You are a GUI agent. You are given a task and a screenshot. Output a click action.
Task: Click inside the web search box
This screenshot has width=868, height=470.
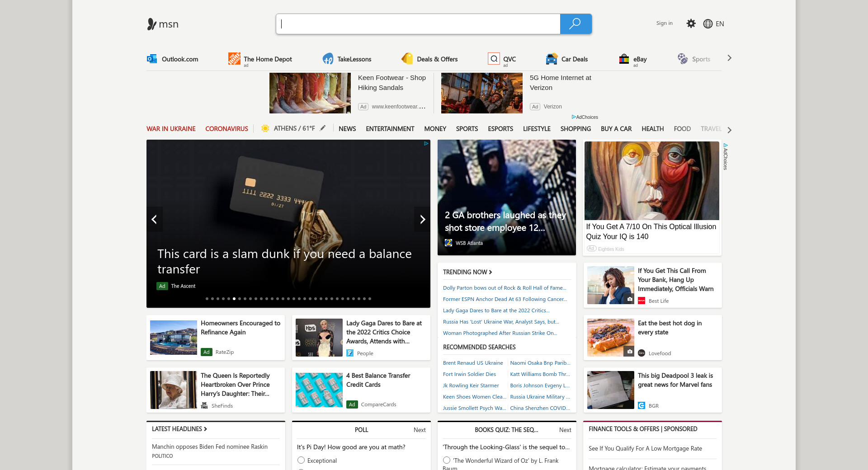click(418, 24)
